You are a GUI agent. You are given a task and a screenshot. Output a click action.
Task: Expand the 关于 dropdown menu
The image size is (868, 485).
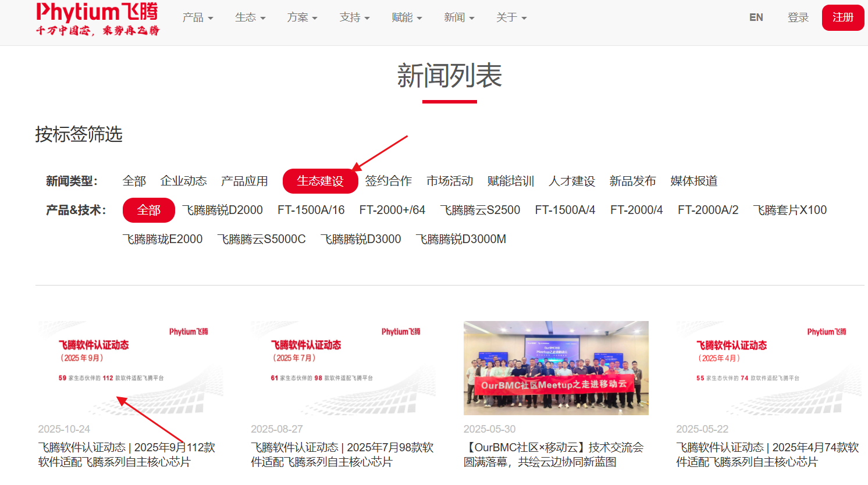(511, 17)
